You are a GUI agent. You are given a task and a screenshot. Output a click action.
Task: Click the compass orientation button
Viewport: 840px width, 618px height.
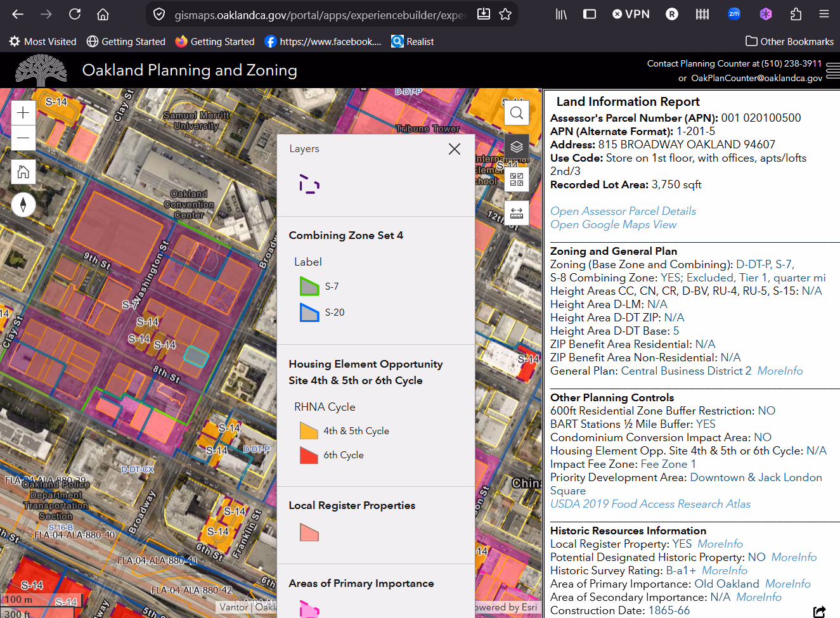23,205
